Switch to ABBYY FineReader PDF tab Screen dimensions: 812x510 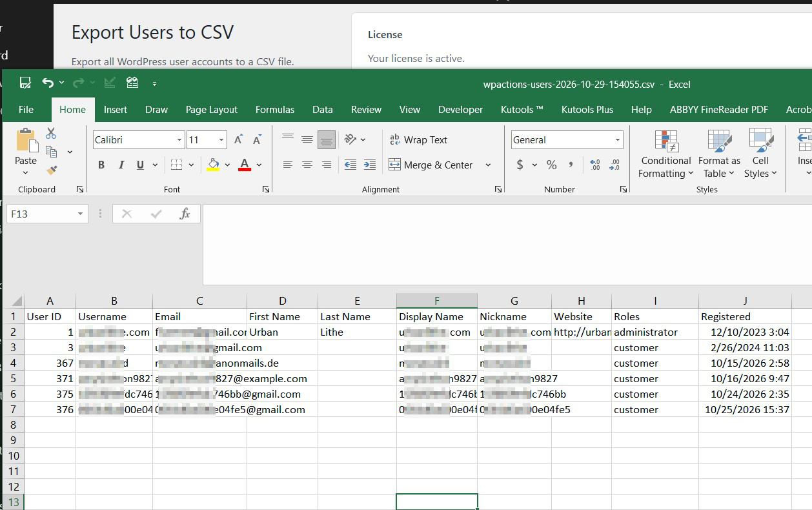point(719,110)
